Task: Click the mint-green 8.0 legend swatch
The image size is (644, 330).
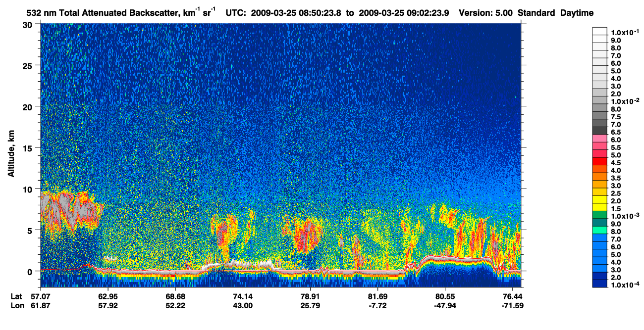Action: (x=599, y=230)
